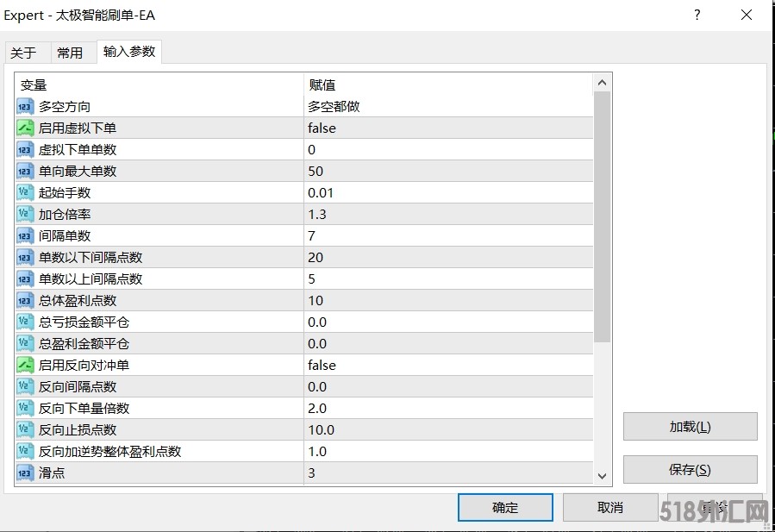Click the help question mark in title bar

(697, 15)
